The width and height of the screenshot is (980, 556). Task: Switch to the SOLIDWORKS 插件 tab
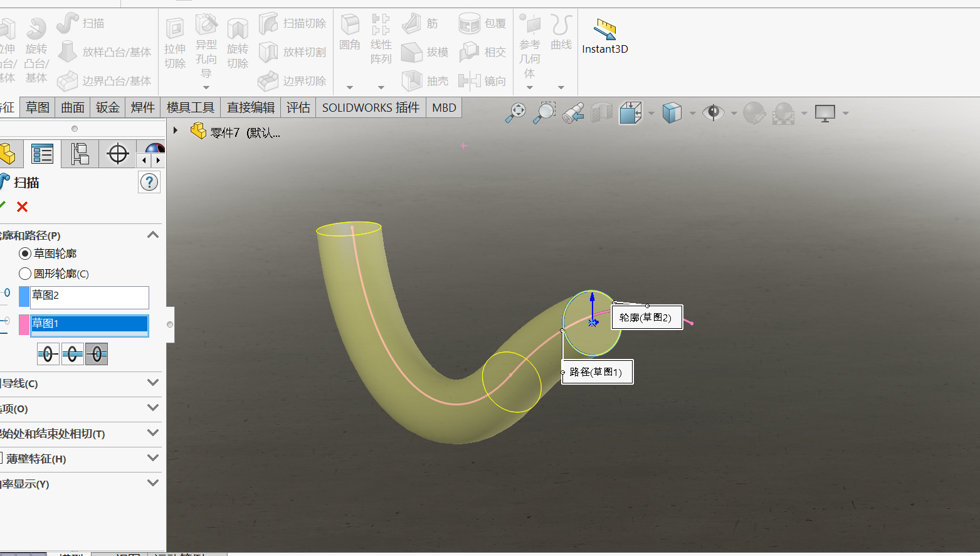(371, 108)
